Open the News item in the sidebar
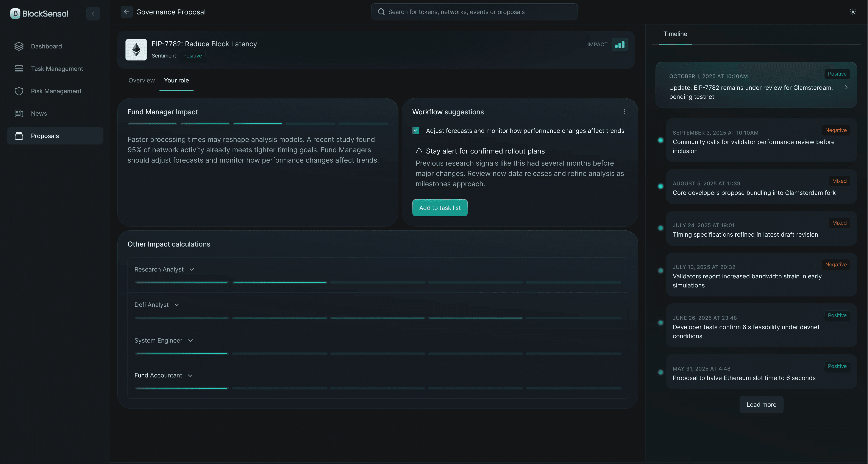Image resolution: width=868 pixels, height=464 pixels. coord(39,113)
